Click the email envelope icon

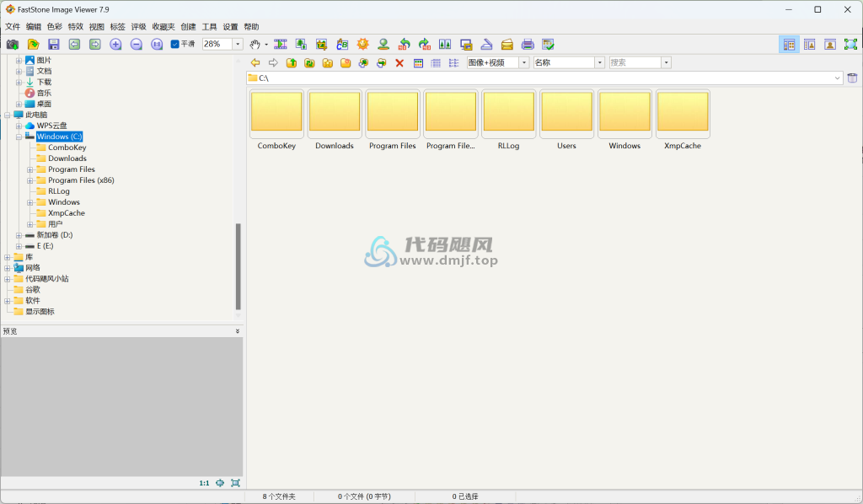coord(507,44)
